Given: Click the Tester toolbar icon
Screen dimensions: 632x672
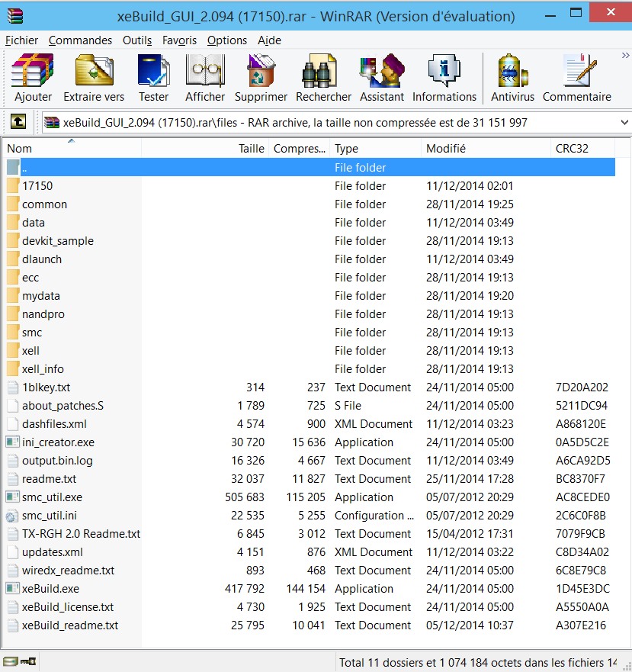Looking at the screenshot, I should click(x=153, y=71).
